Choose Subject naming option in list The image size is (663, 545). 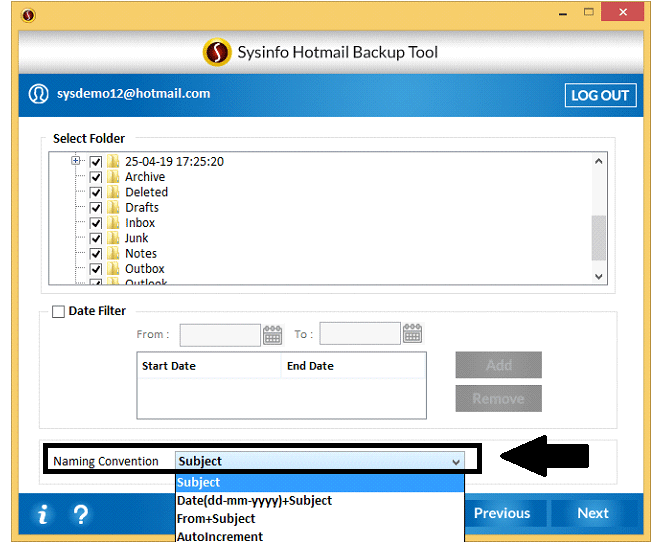pyautogui.click(x=320, y=482)
